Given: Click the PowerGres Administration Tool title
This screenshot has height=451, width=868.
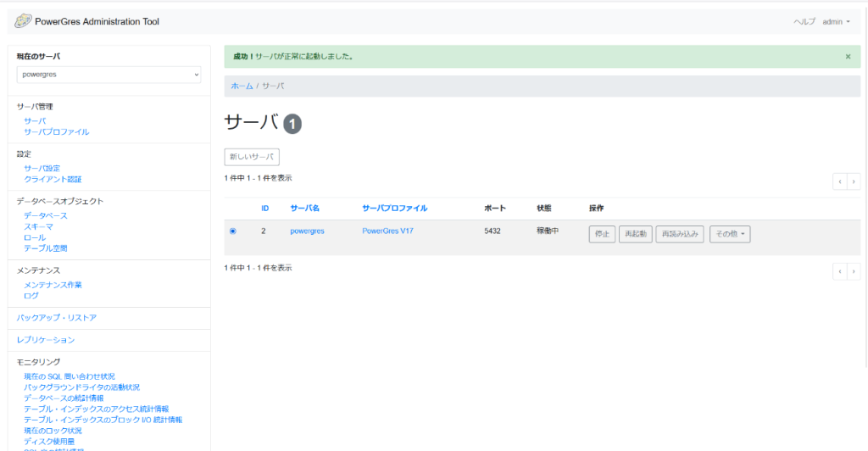Looking at the screenshot, I should tap(97, 21).
